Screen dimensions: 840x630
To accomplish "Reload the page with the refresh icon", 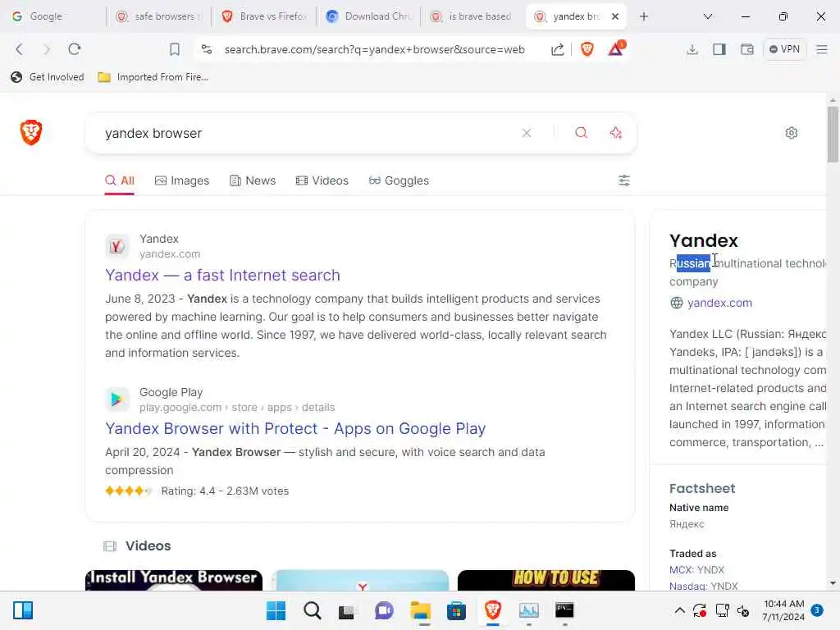I will click(75, 49).
